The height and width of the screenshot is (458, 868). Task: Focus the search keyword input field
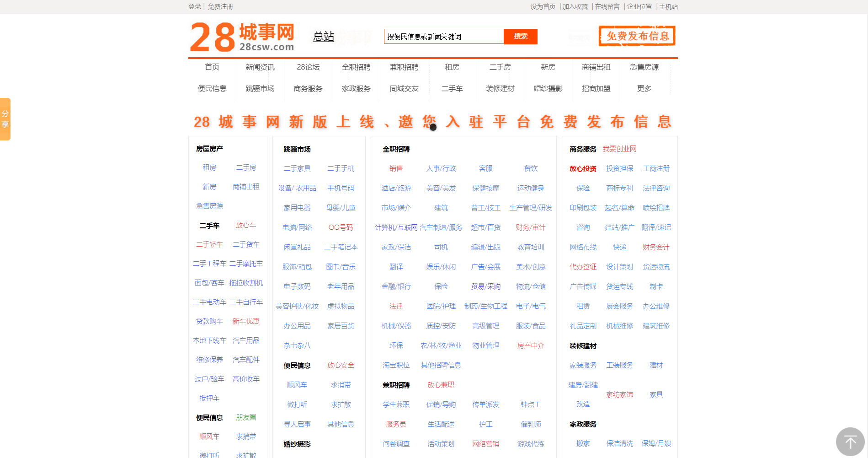coord(444,37)
